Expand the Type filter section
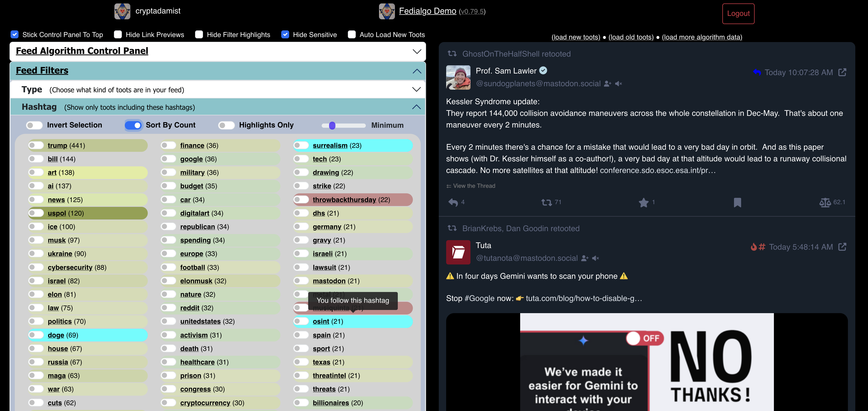The image size is (868, 411). click(416, 89)
